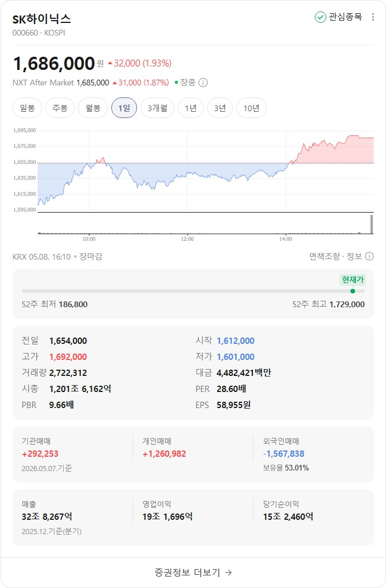This screenshot has width=386, height=588.
Task: Click the 저가 value 1,601,000
Action: [x=236, y=357]
